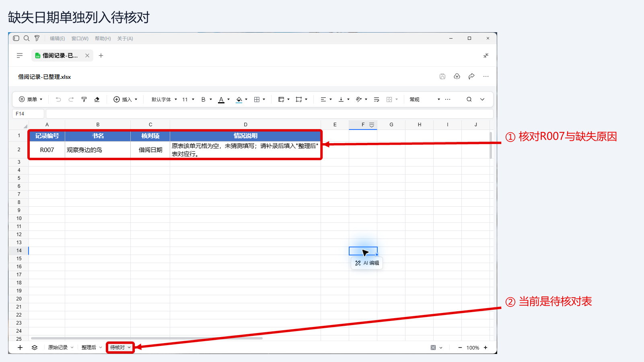Open the 菜单 menu button
This screenshot has width=644, height=362.
pos(31,99)
